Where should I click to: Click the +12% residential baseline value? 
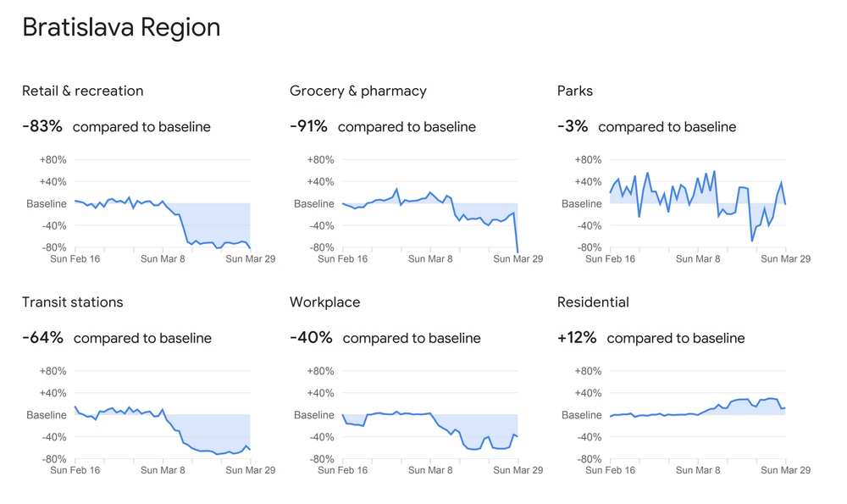(x=577, y=338)
